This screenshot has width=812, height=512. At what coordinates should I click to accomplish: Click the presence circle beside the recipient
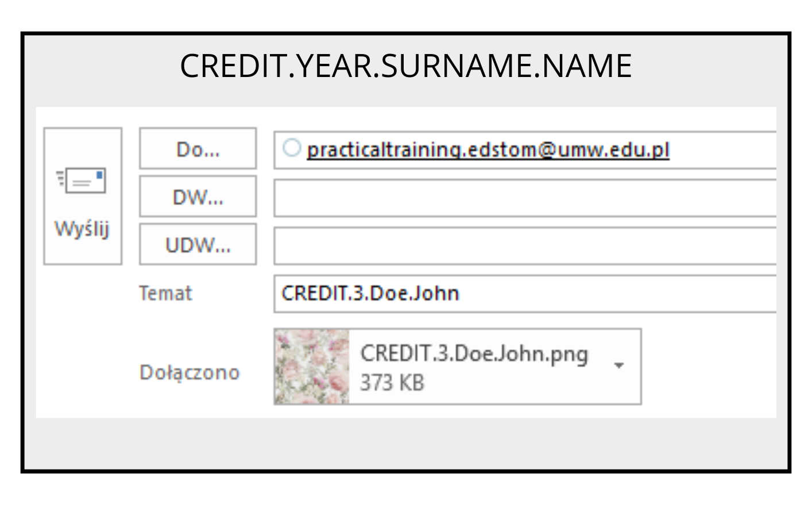[292, 148]
